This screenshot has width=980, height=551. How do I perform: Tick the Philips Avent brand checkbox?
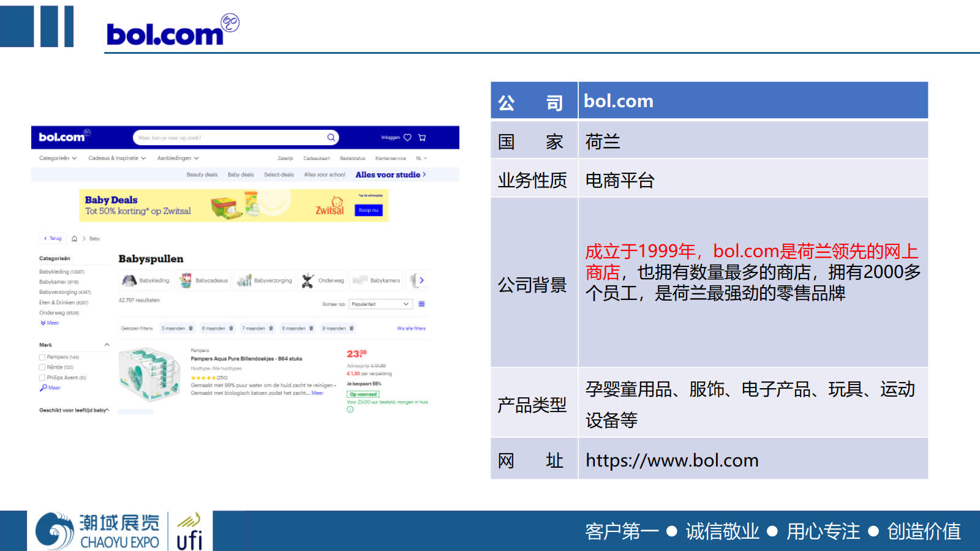coord(42,378)
